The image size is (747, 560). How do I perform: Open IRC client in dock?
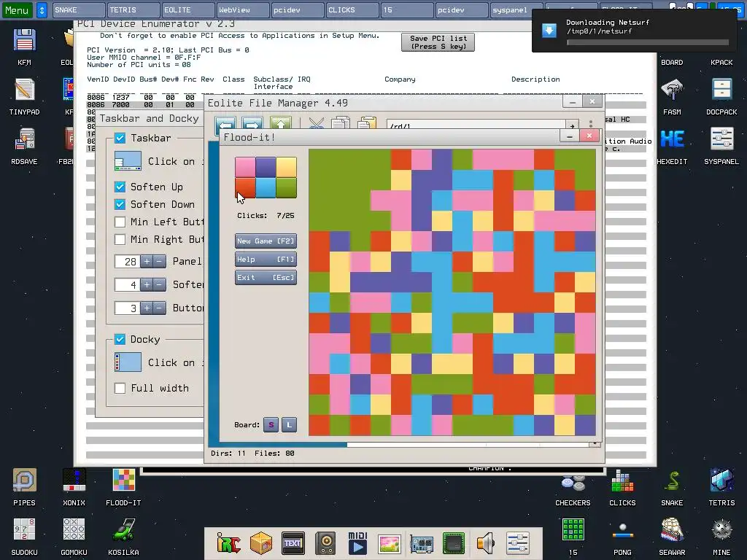(x=228, y=542)
